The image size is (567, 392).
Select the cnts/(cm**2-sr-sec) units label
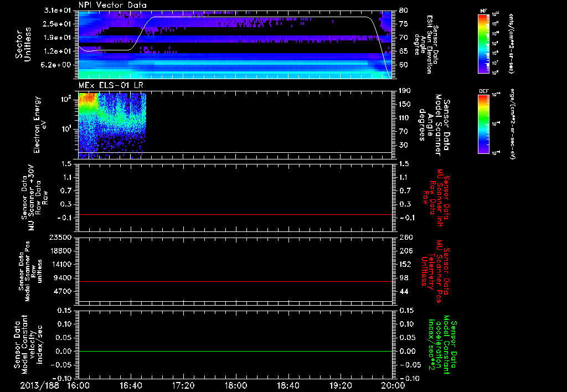coord(511,43)
